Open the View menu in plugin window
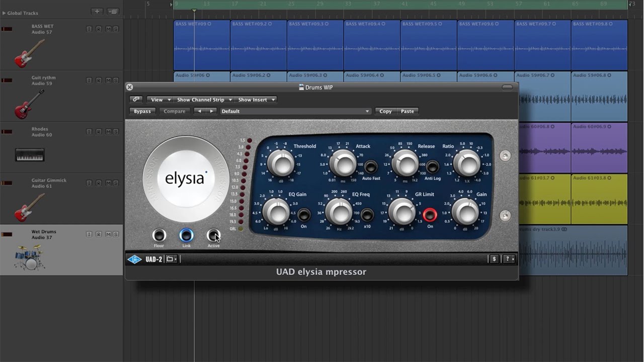This screenshot has width=644, height=362. 160,100
